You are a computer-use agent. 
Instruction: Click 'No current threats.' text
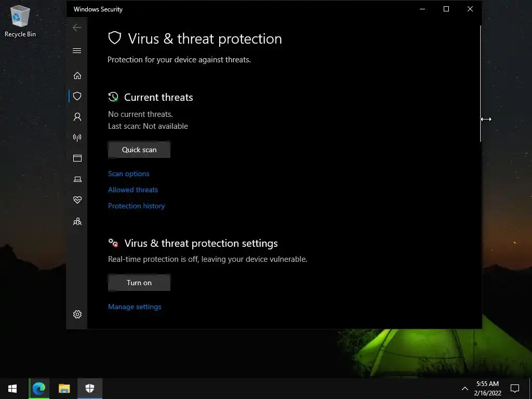click(140, 114)
